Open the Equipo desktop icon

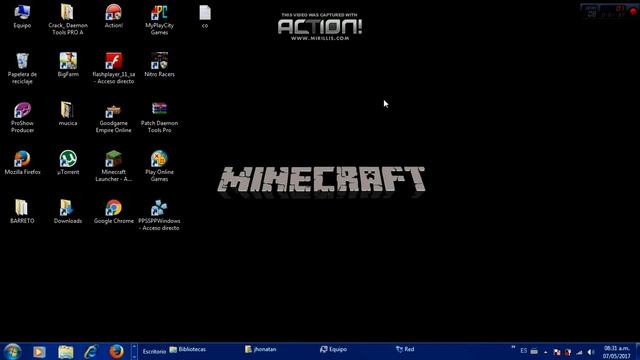(22, 16)
